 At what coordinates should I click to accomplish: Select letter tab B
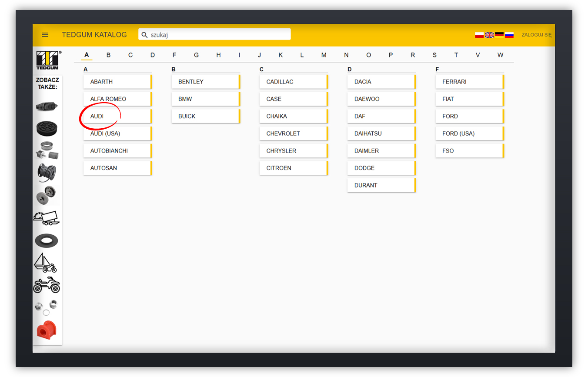click(108, 55)
